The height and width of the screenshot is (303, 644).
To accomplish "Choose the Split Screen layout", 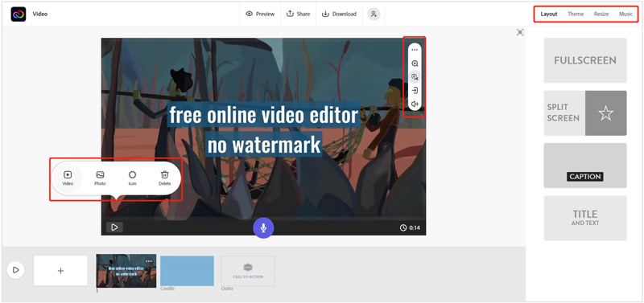I will 585,113.
